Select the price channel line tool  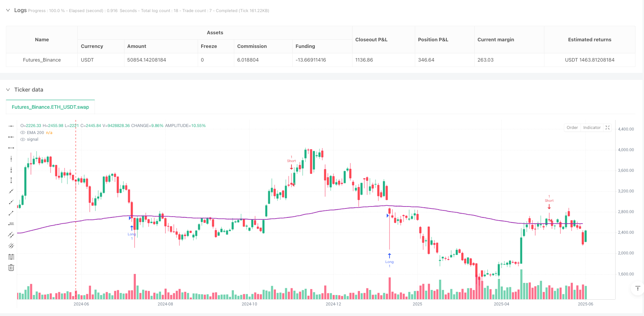pyautogui.click(x=11, y=235)
